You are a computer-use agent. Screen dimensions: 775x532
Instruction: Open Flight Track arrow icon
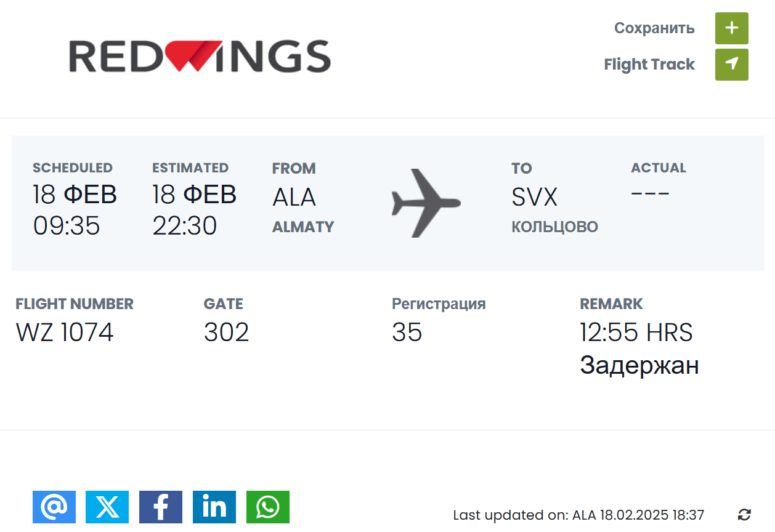pos(731,64)
